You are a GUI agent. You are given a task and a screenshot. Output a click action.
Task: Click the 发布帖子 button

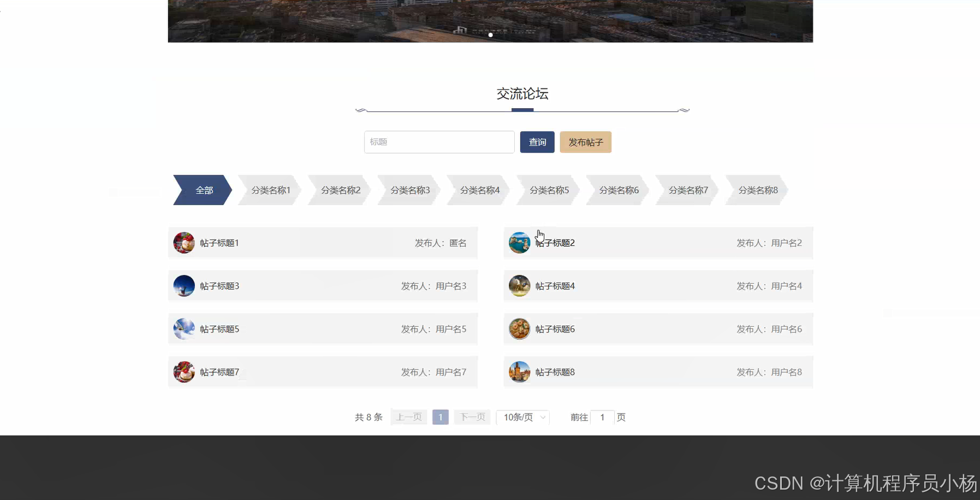[x=586, y=142]
